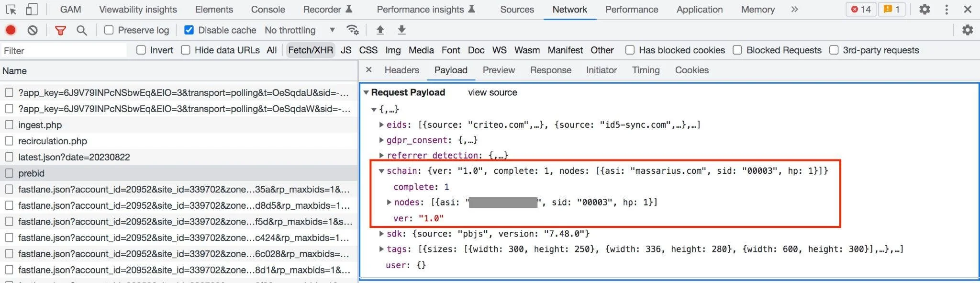Export HAR file with download arrow
Image resolution: width=980 pixels, height=283 pixels.
point(402,30)
